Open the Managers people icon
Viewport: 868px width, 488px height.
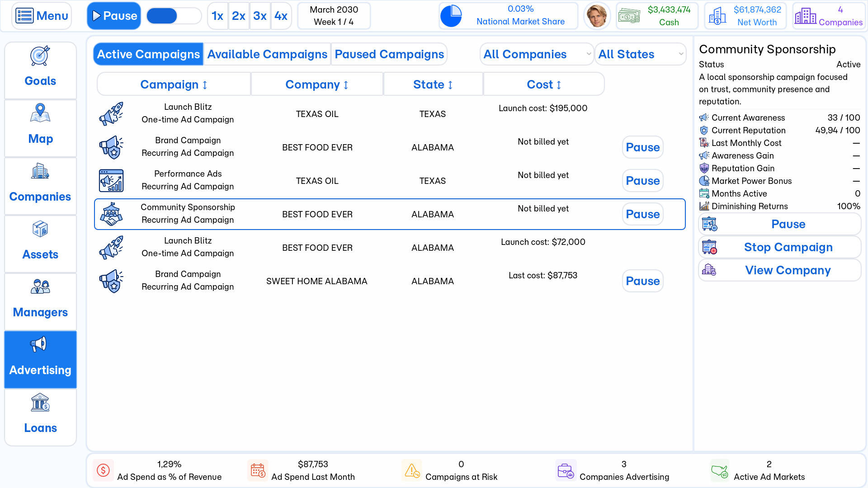tap(40, 286)
